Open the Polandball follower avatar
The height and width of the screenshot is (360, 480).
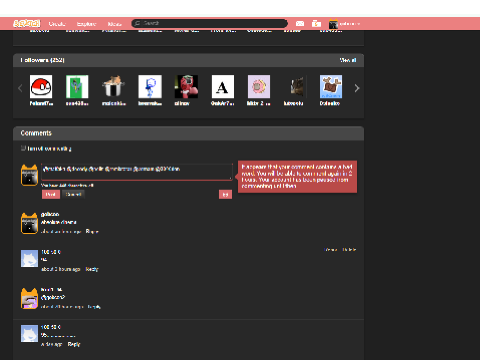click(41, 86)
